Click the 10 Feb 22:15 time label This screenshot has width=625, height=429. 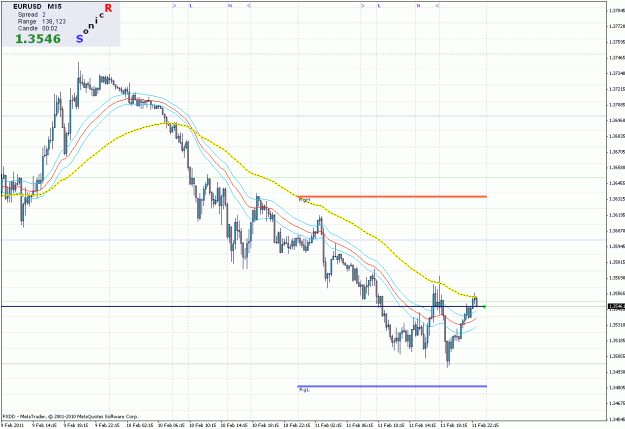point(297,425)
